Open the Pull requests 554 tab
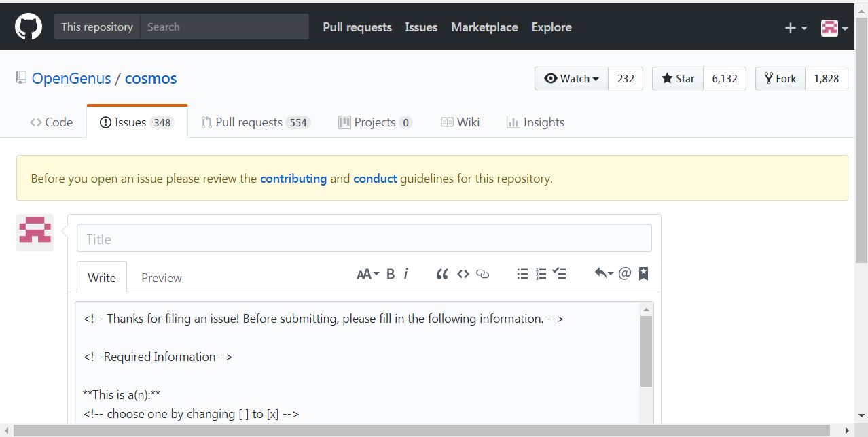This screenshot has width=868, height=437. pos(256,122)
